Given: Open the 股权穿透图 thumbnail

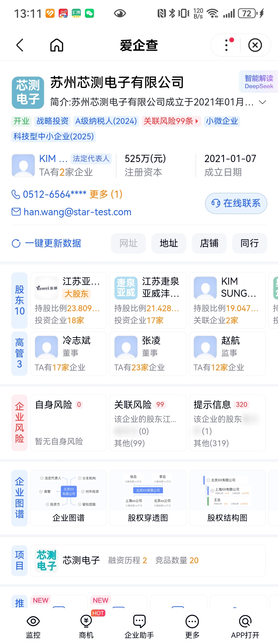Looking at the screenshot, I should [x=148, y=498].
